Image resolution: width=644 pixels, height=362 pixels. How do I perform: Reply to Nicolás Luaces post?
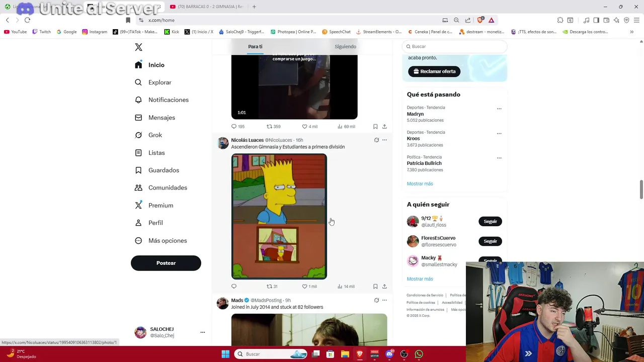(x=234, y=287)
